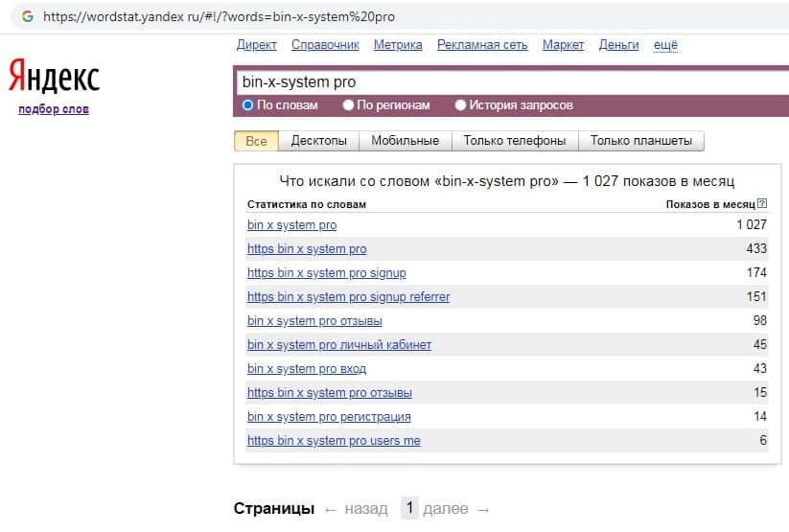Image resolution: width=789 pixels, height=532 pixels.
Task: Click the Яндекс logo
Action: (x=54, y=77)
